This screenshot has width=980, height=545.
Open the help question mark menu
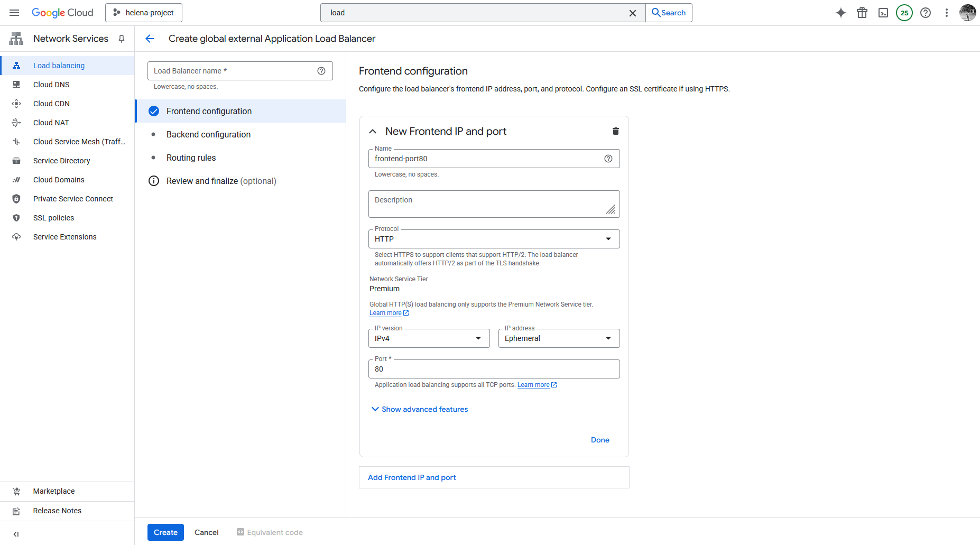coord(926,13)
